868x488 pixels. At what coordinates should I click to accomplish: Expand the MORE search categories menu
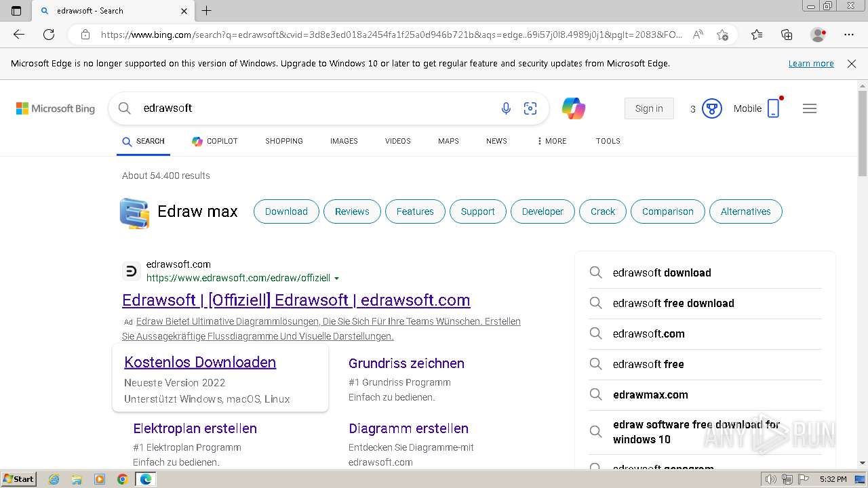click(551, 141)
